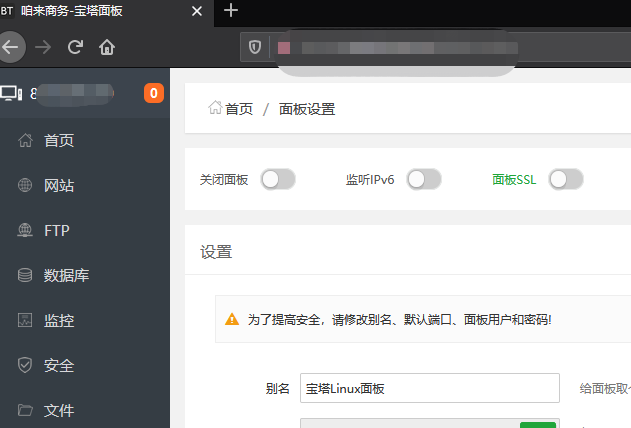Close the 咱来商务-宝塔面板 tab

point(197,11)
